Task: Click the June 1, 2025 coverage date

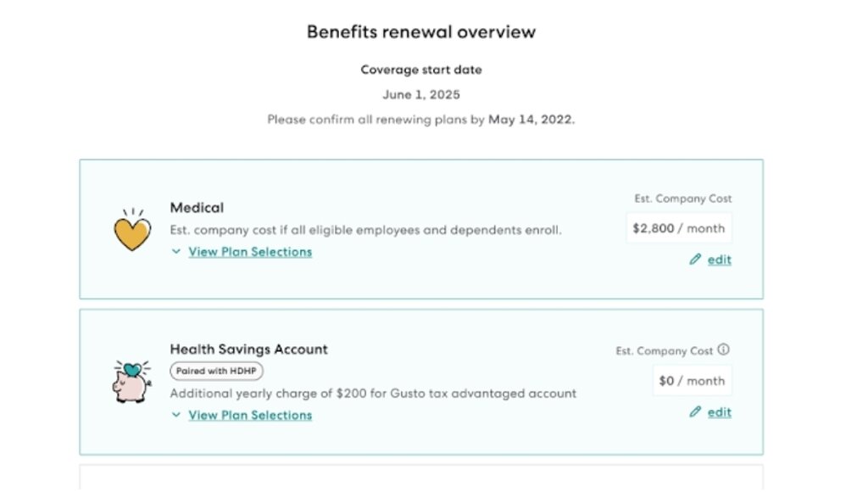Action: point(421,95)
